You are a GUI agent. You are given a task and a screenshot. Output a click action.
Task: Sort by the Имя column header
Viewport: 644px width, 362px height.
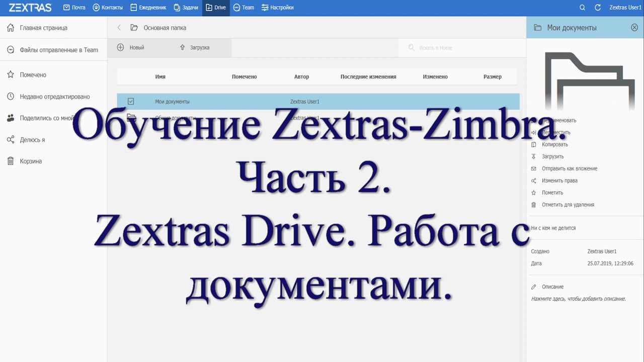click(160, 77)
